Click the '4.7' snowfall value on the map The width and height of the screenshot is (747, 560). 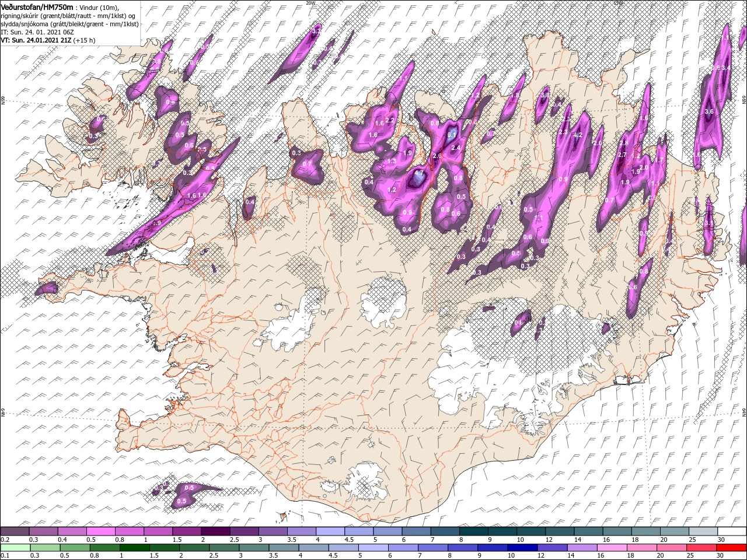(x=419, y=173)
